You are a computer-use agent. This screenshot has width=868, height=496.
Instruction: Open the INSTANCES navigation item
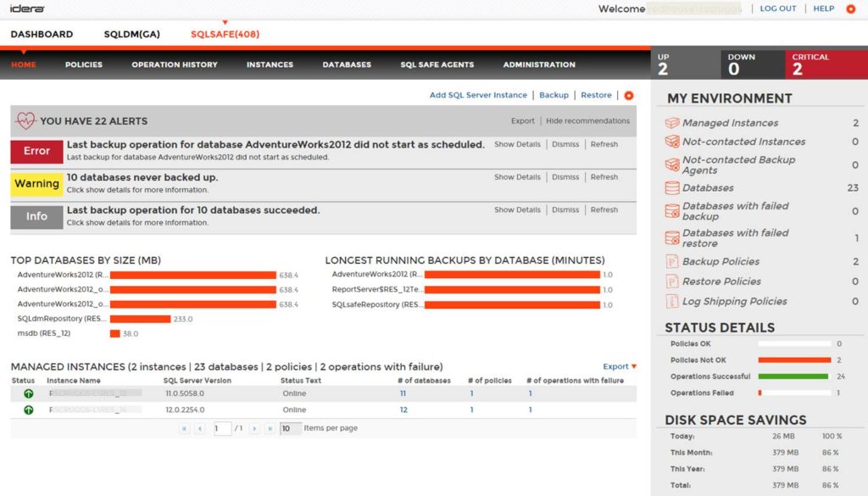click(x=270, y=64)
